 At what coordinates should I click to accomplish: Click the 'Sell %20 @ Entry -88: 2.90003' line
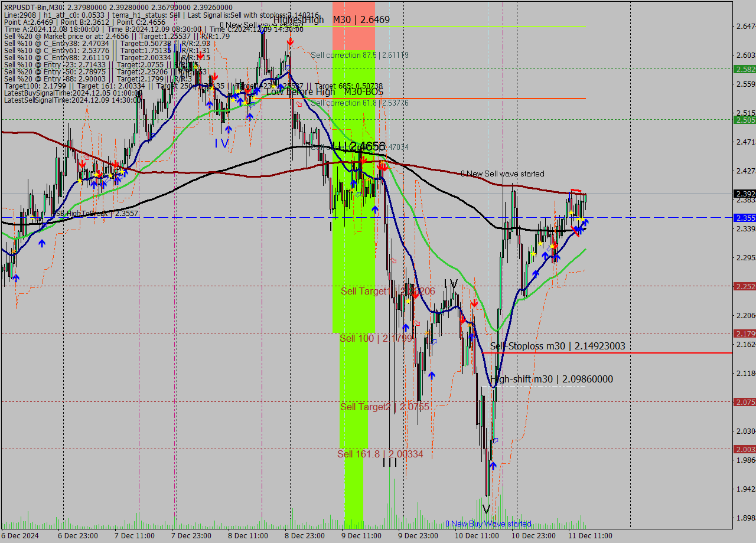coord(97,78)
